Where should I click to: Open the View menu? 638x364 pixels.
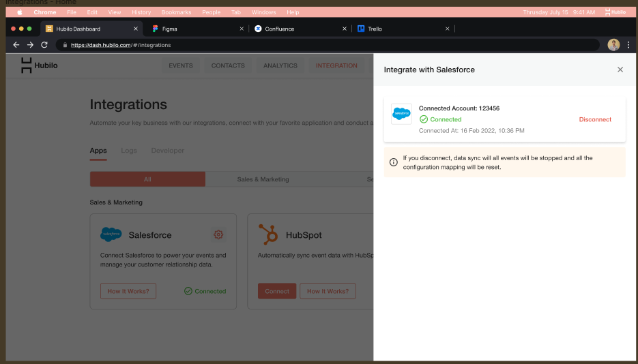[x=115, y=12]
